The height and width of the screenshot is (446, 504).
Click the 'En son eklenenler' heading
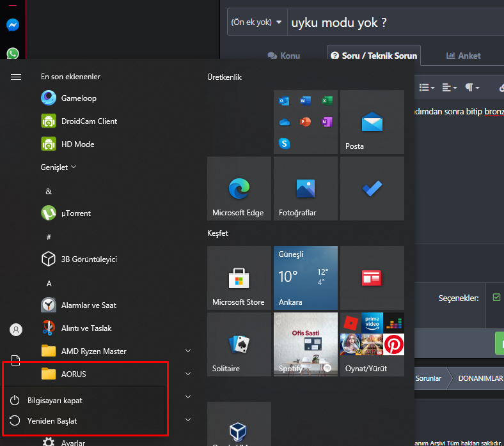point(70,77)
